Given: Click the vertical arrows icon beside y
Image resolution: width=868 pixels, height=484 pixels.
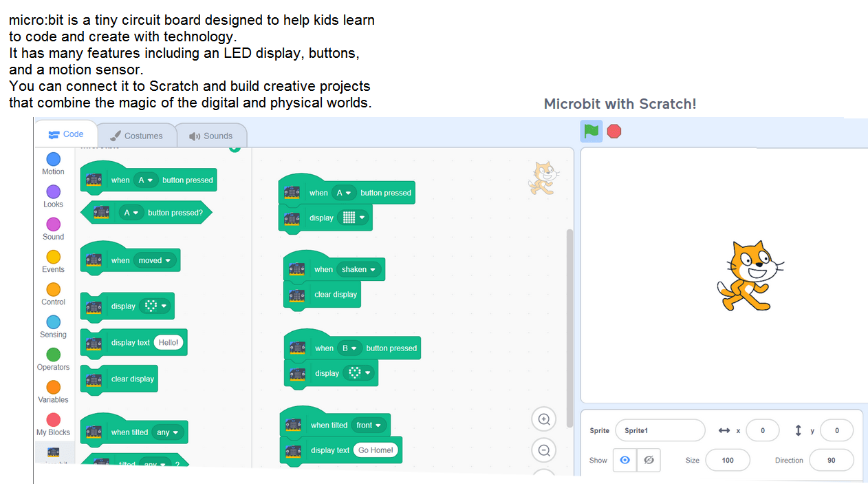Looking at the screenshot, I should click(x=799, y=430).
